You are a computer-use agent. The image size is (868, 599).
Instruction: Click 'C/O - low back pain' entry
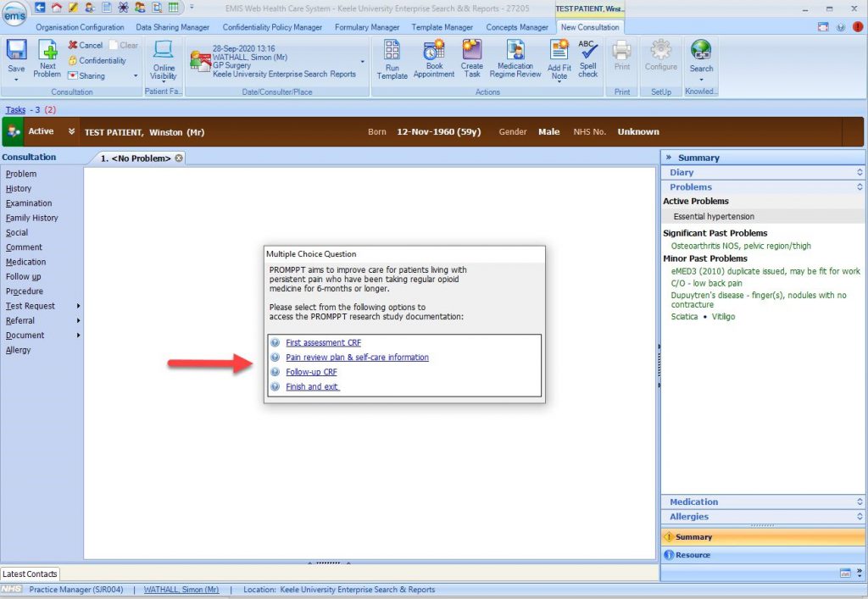(706, 283)
